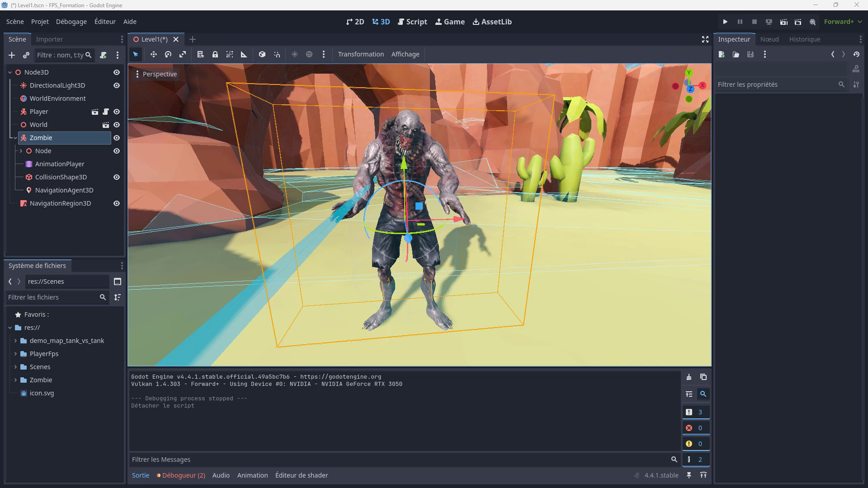Sort files icon in FileSystem dock
868x488 pixels.
(x=118, y=297)
